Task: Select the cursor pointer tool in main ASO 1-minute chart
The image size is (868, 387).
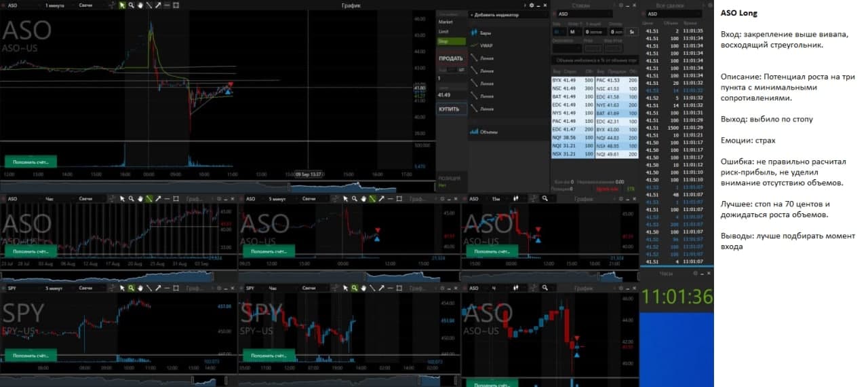Action: tap(123, 5)
